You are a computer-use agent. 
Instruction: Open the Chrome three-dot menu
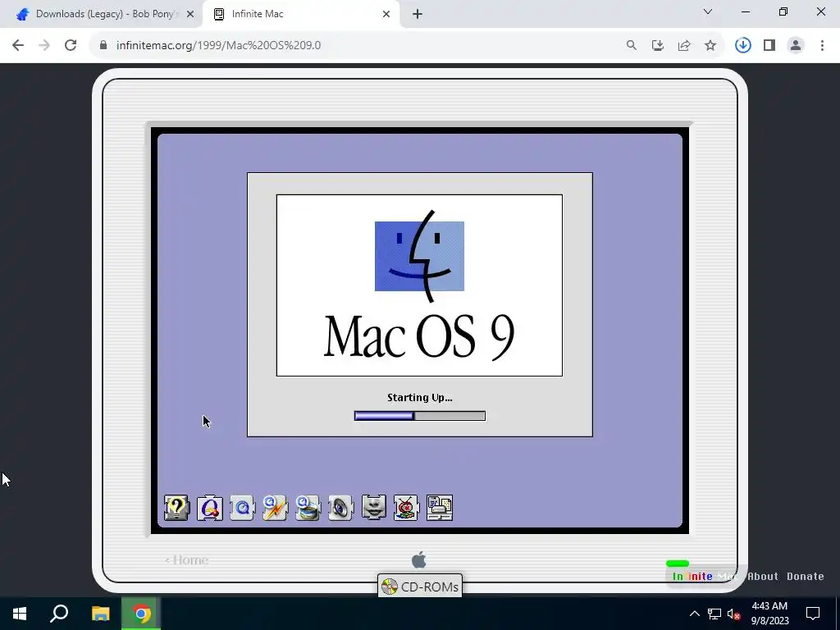822,46
